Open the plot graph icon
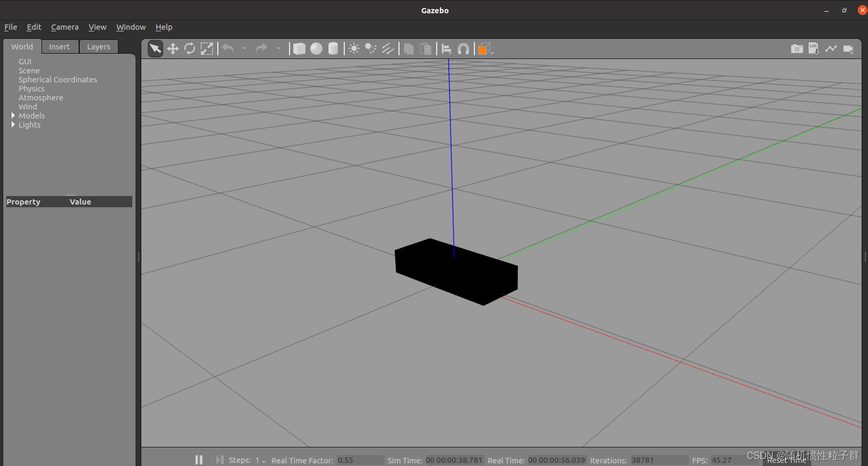Image resolution: width=868 pixels, height=466 pixels. (831, 49)
